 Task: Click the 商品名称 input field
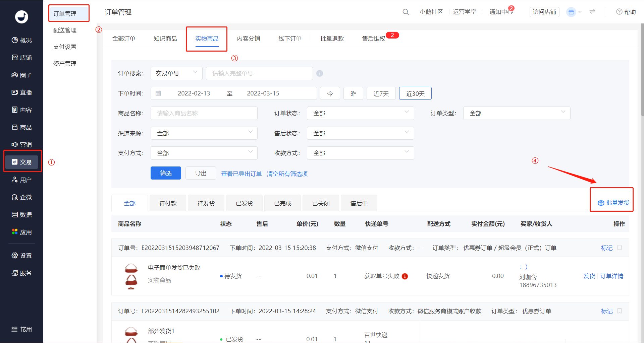coord(204,113)
